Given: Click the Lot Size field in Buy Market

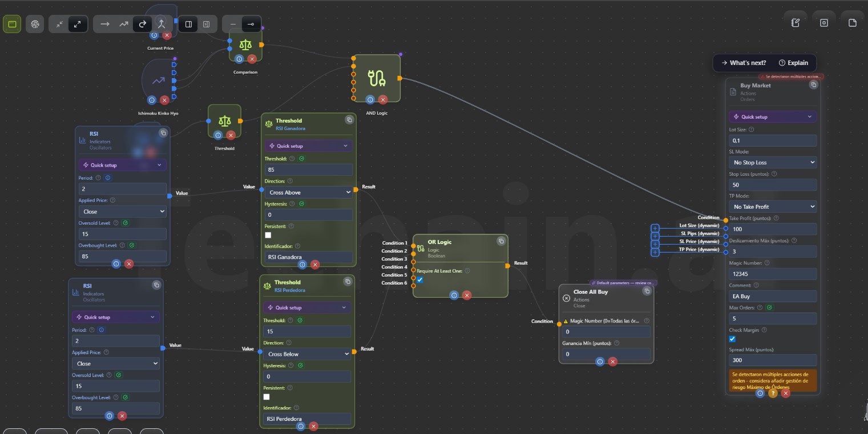Looking at the screenshot, I should click(773, 140).
